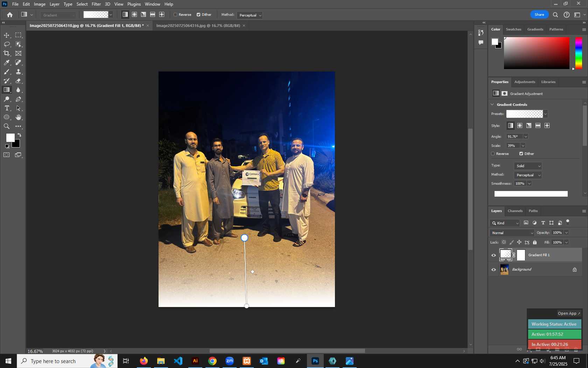Select the Crop tool
This screenshot has height=368, width=588.
pyautogui.click(x=7, y=53)
